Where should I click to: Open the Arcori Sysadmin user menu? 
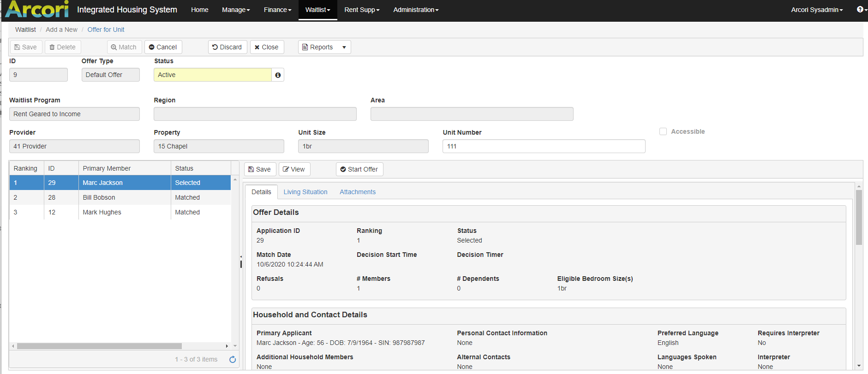[817, 10]
